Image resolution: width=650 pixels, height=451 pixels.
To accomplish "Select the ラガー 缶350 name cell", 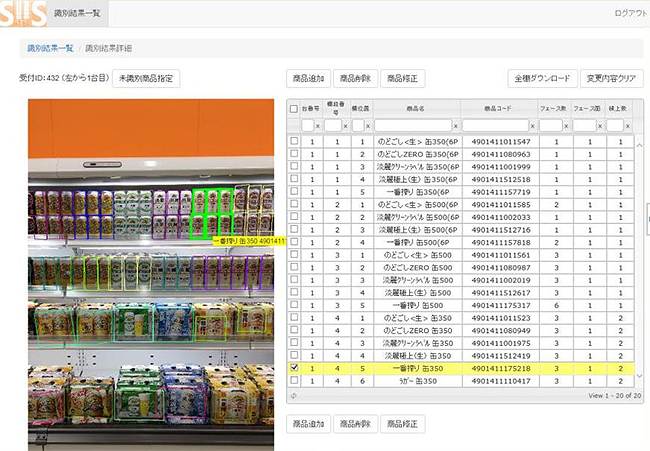I will tap(418, 381).
